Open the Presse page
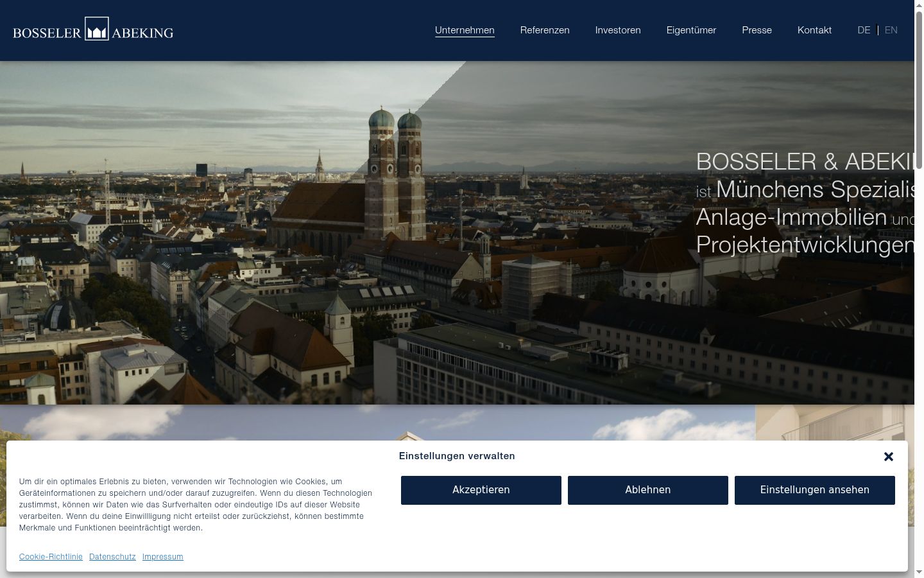 coord(757,30)
